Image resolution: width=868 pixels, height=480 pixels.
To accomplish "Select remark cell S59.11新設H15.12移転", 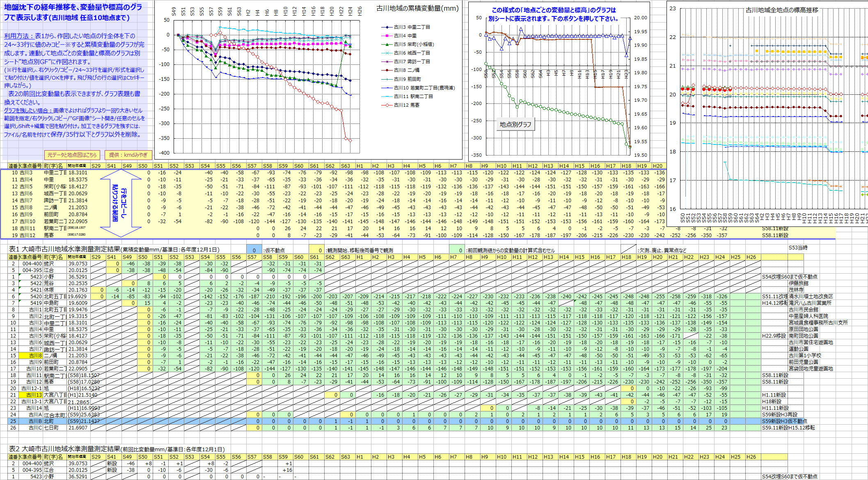I will pos(788,427).
